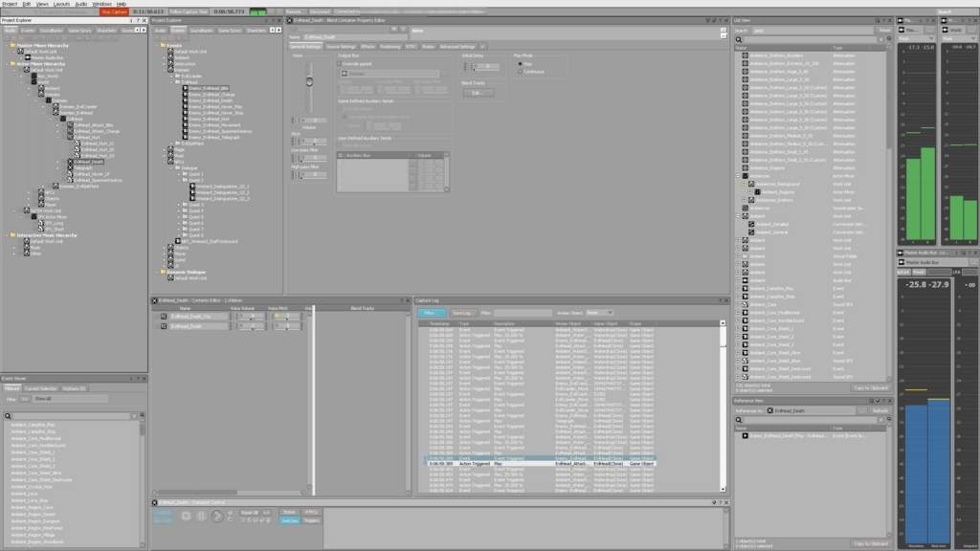Click Blend Tracks Edit button

click(479, 93)
